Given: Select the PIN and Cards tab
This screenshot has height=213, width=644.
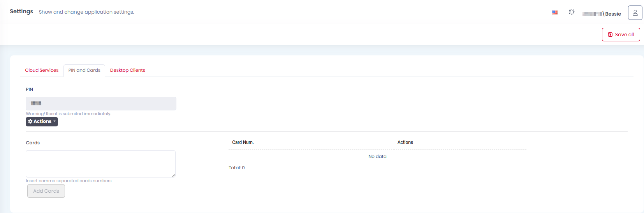Looking at the screenshot, I should click(x=84, y=71).
